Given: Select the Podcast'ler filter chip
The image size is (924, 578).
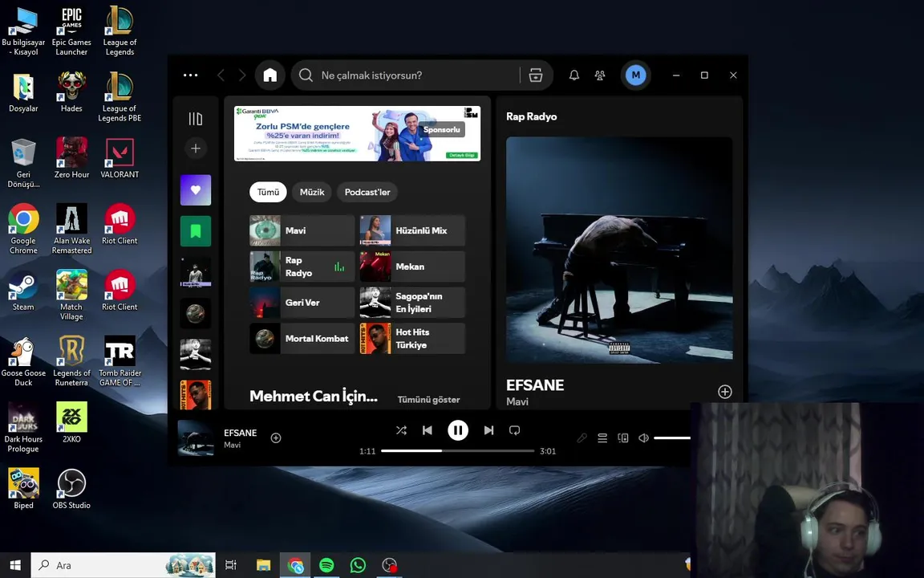Looking at the screenshot, I should click(367, 193).
